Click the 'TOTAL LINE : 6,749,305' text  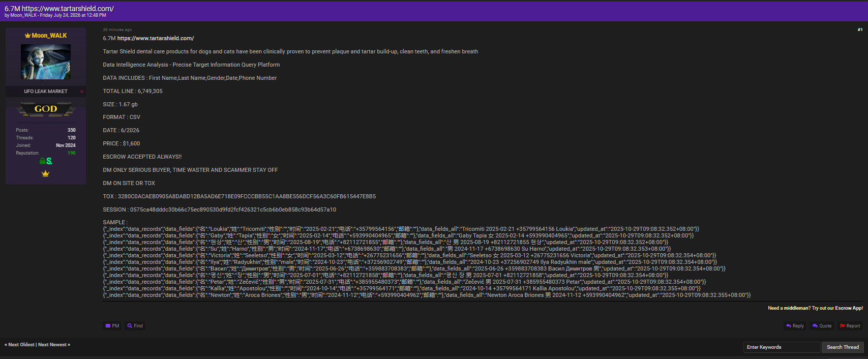point(133,91)
